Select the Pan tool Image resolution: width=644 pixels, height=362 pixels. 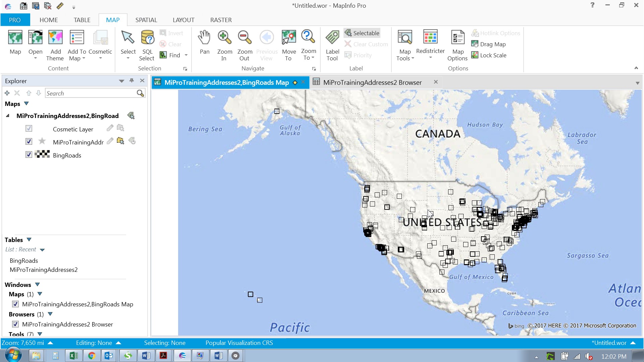pyautogui.click(x=205, y=44)
